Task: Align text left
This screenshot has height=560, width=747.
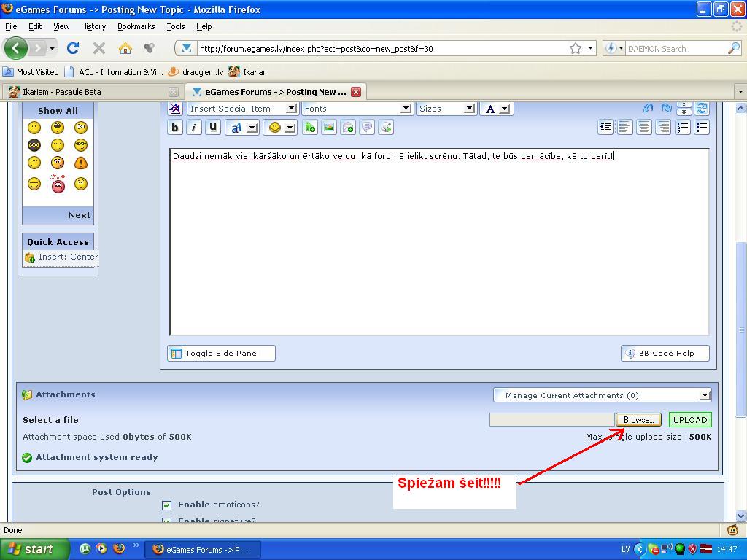Action: pyautogui.click(x=624, y=128)
